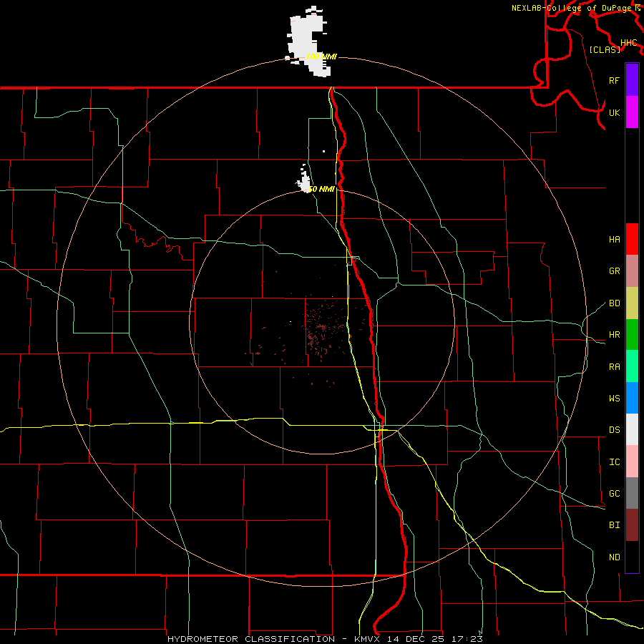This screenshot has width=644, height=644.
Task: Click the HA red legend swatch
Action: pyautogui.click(x=632, y=239)
